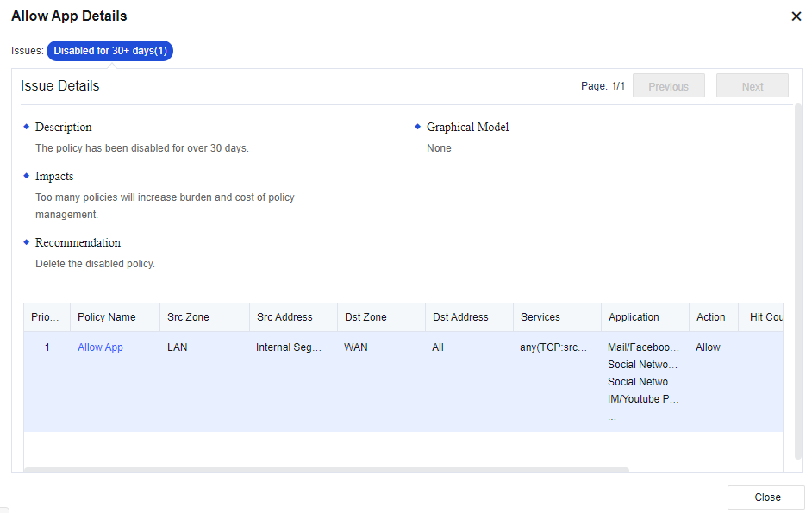Open the Allow App policy link
This screenshot has width=812, height=513.
(x=100, y=347)
